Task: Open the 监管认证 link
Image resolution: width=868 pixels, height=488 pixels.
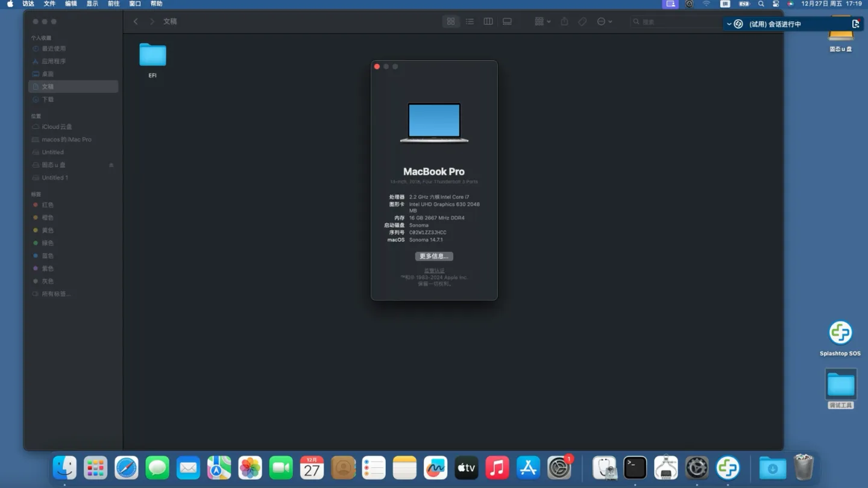Action: pyautogui.click(x=434, y=271)
